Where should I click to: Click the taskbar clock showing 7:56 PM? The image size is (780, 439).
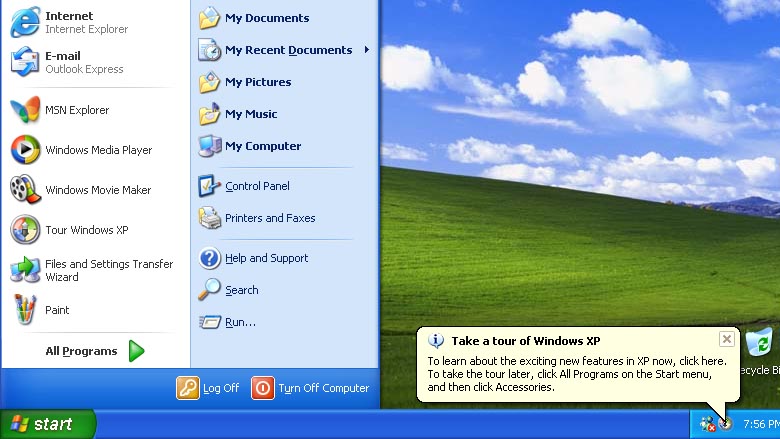[x=761, y=424]
